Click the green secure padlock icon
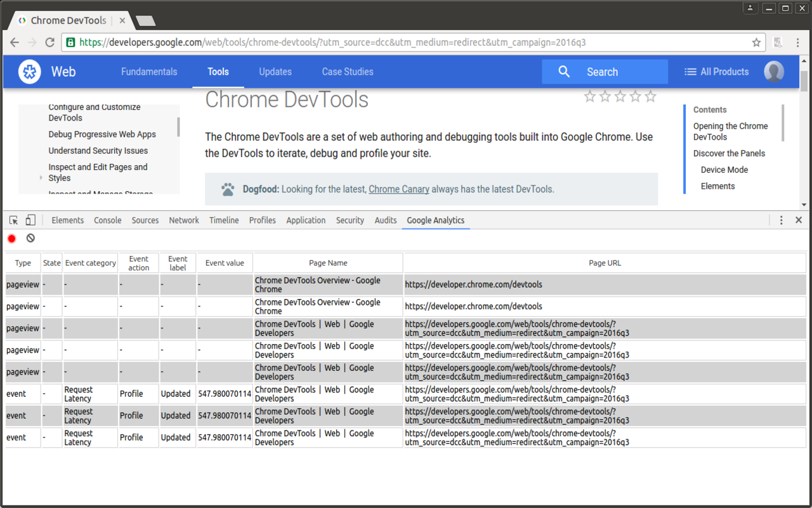This screenshot has height=508, width=812. tap(70, 43)
